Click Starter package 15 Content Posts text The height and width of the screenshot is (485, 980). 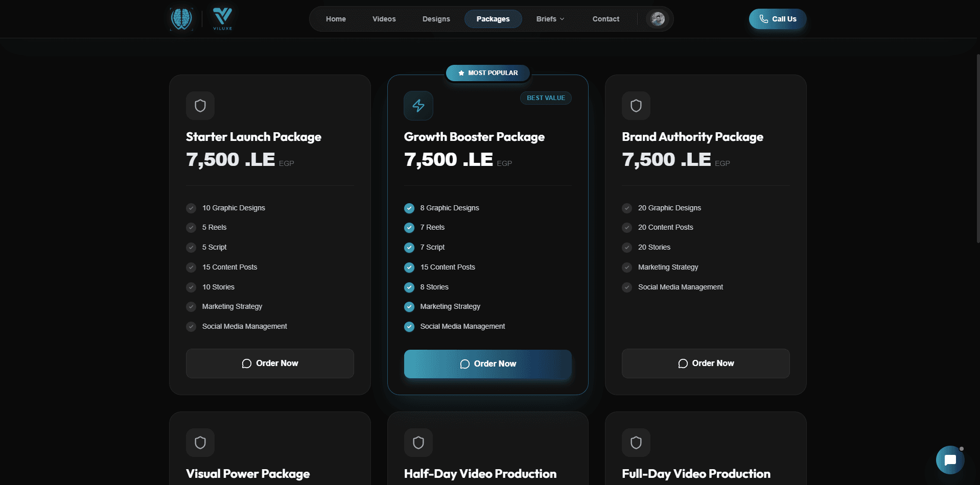[x=229, y=267]
